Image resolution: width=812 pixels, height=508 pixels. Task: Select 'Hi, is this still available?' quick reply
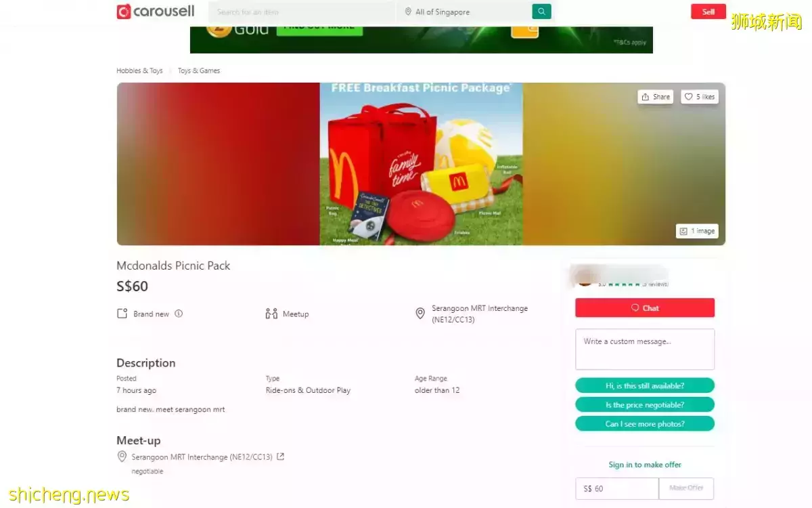645,385
